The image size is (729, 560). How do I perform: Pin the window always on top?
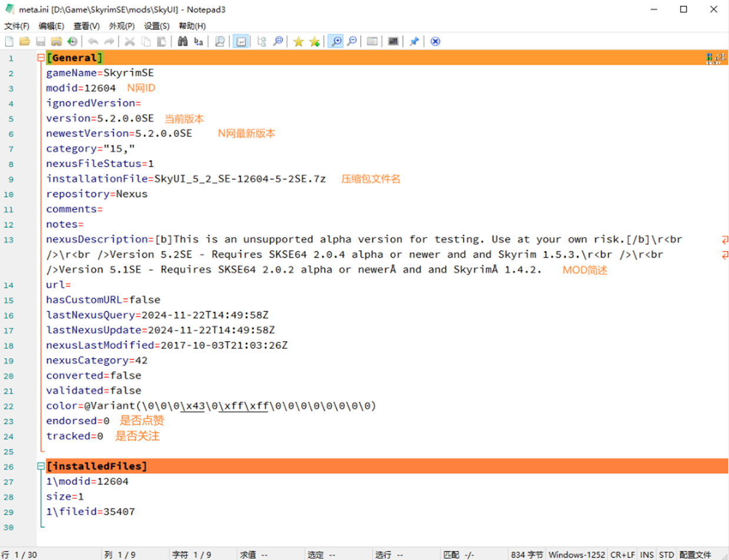point(414,41)
